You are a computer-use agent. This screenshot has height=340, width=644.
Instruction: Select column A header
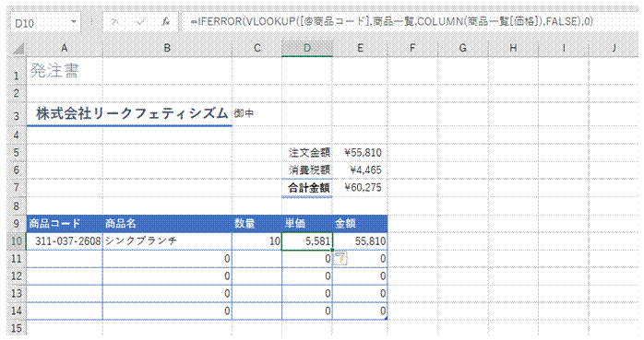(64, 48)
